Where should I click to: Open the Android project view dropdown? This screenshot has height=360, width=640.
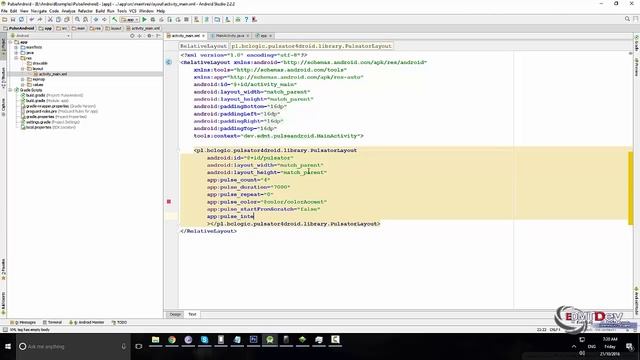41,36
